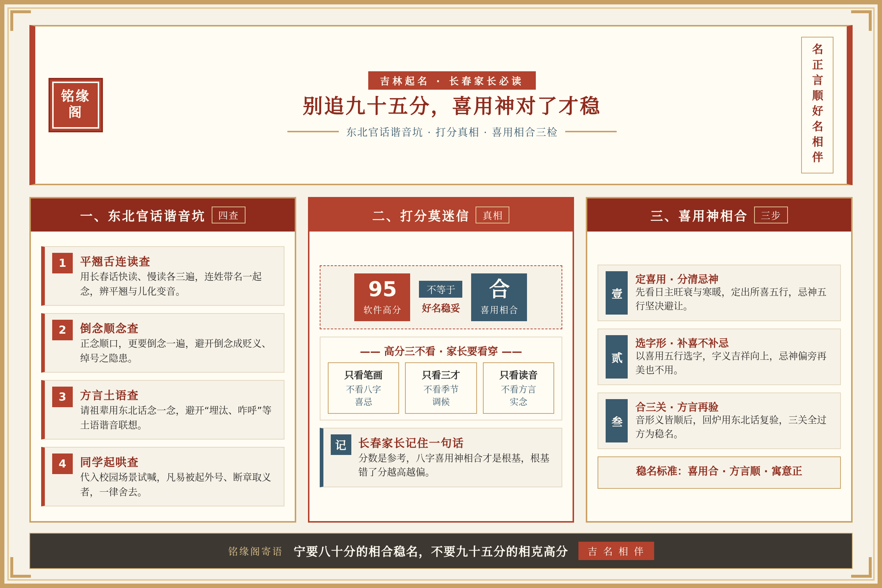
Task: Click the 只看笔画 card
Action: pos(363,388)
